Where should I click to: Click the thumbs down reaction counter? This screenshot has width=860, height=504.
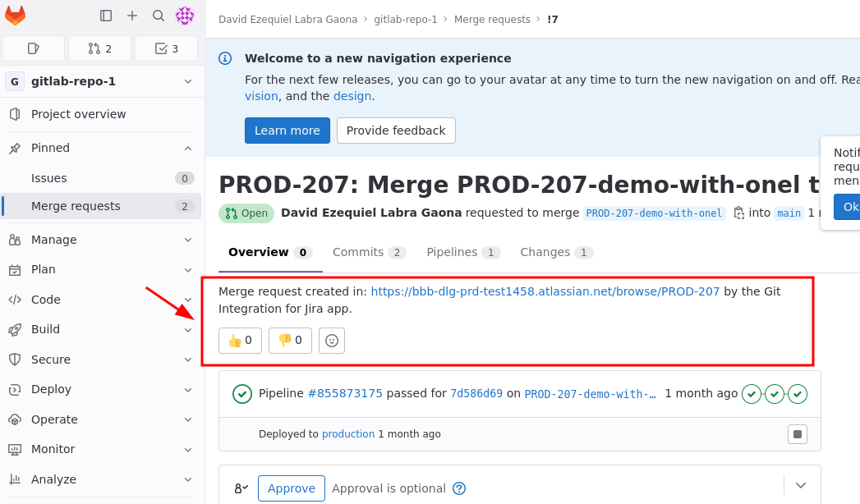click(x=289, y=340)
